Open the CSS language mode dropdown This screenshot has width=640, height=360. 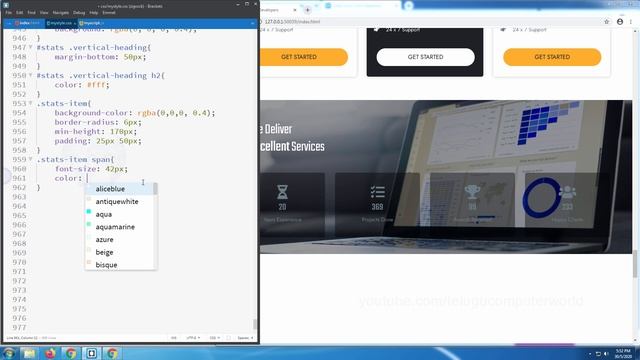pos(214,338)
